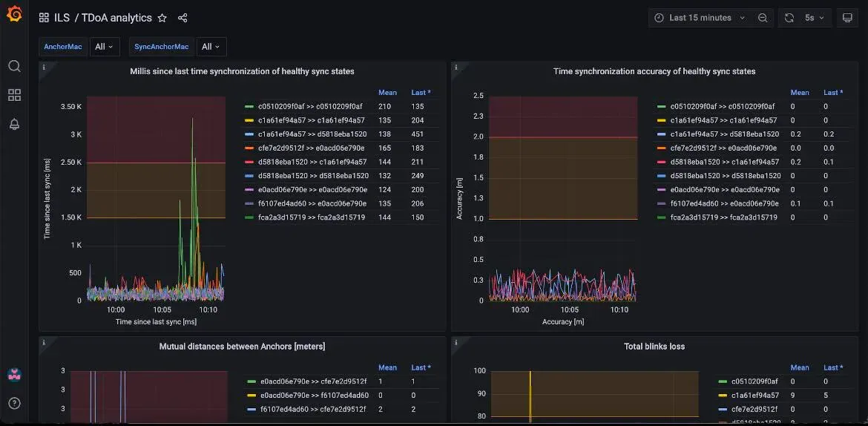Toggle f6107ed4ad60 >> e0acd06e790e in accuracy legend

click(723, 203)
